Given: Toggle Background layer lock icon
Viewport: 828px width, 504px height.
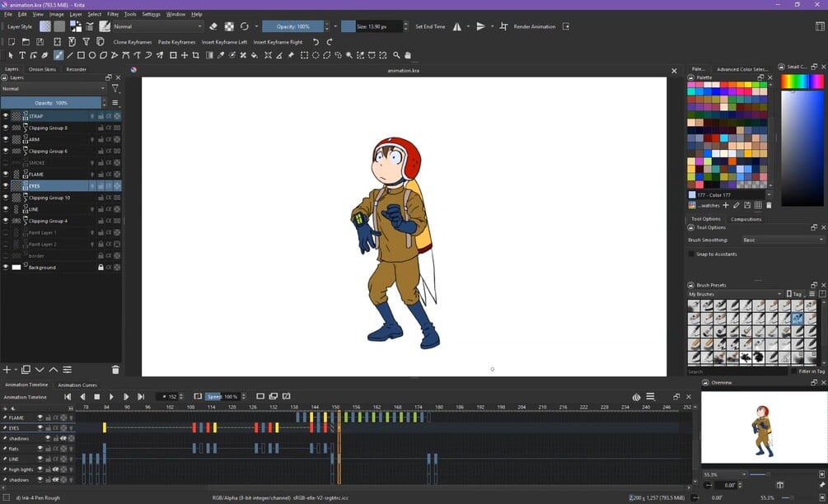Looking at the screenshot, I should [x=101, y=267].
